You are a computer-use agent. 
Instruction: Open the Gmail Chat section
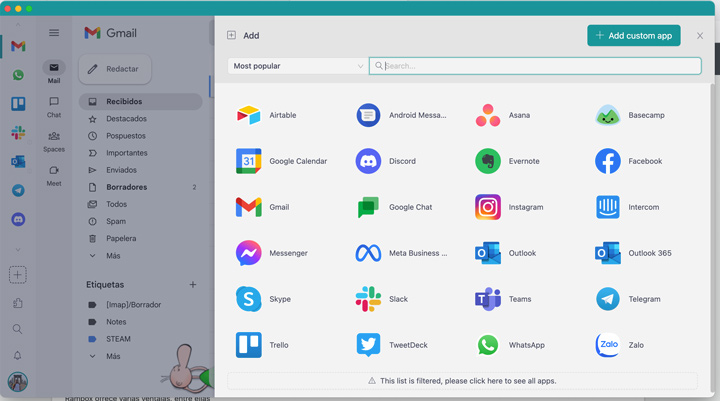54,107
